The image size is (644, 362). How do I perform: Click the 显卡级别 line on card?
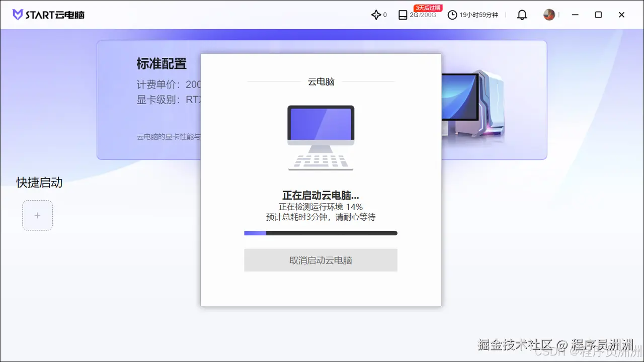point(169,100)
